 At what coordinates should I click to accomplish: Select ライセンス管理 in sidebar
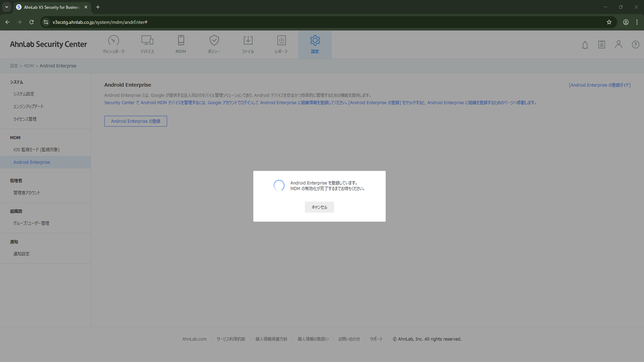click(25, 119)
